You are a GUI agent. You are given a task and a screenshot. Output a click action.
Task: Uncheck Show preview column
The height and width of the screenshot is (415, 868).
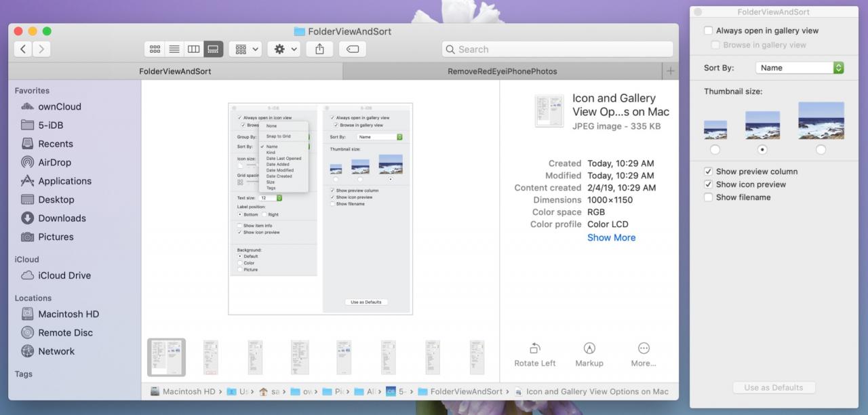click(x=708, y=172)
